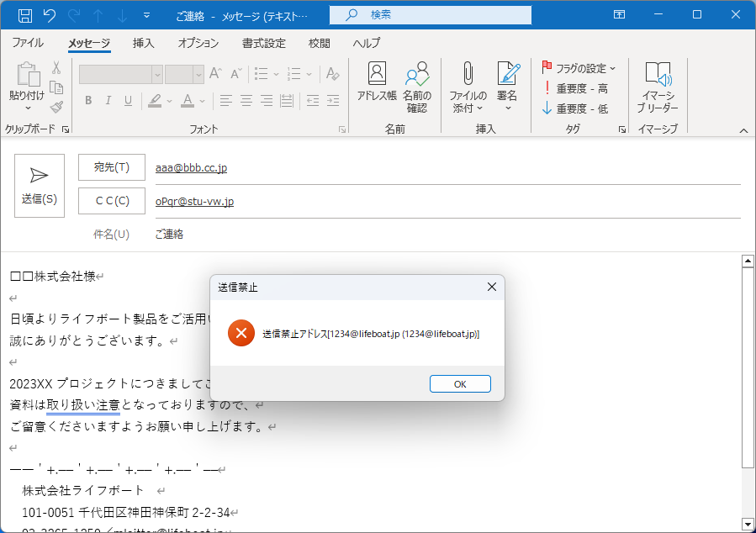The width and height of the screenshot is (756, 533).
Task: Click Check Names (名前の確認) icon
Action: point(417,87)
